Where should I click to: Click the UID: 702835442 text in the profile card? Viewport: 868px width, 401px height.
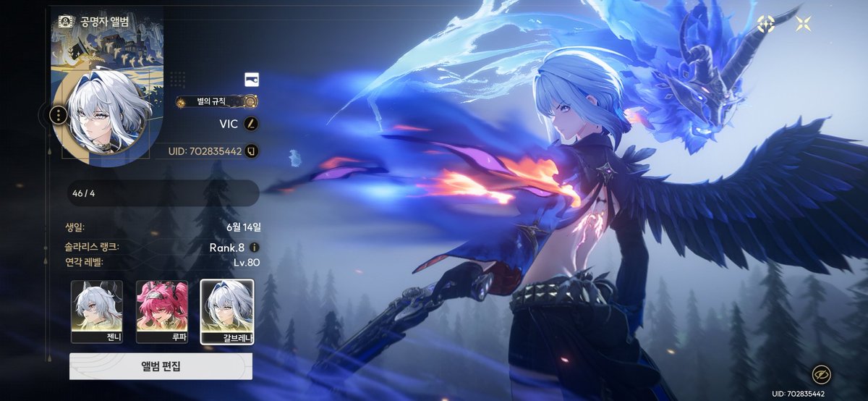(x=205, y=151)
